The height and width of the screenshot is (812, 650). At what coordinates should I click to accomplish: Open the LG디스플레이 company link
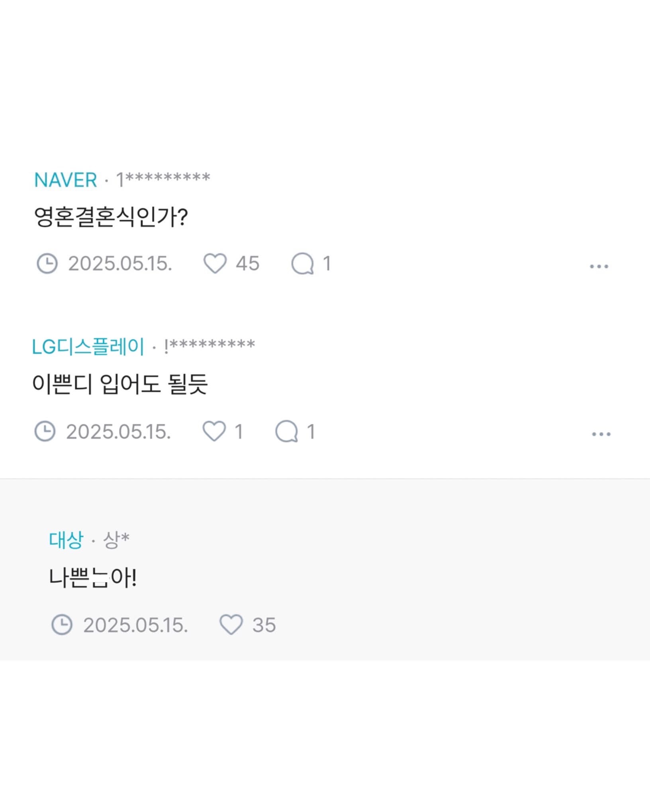pos(88,347)
